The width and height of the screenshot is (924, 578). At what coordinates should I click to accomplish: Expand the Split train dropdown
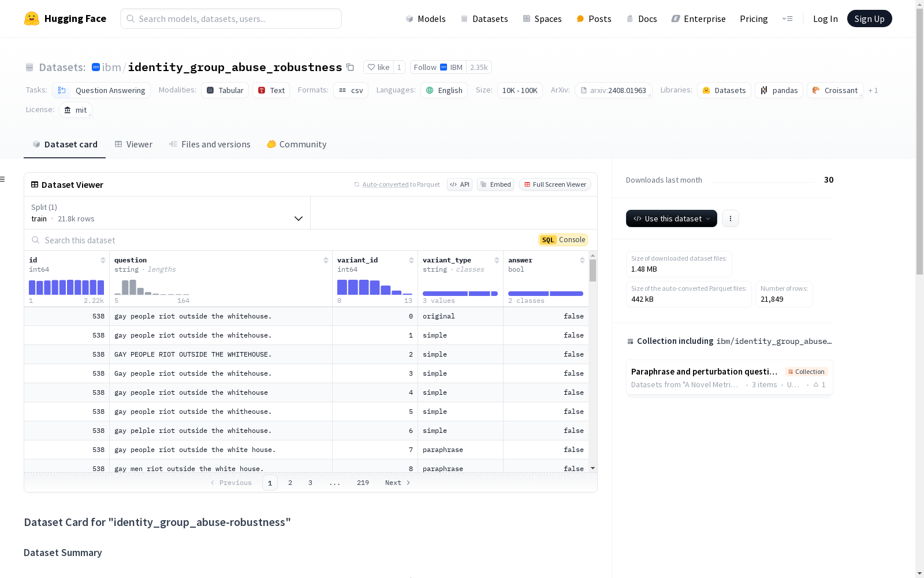point(167,213)
